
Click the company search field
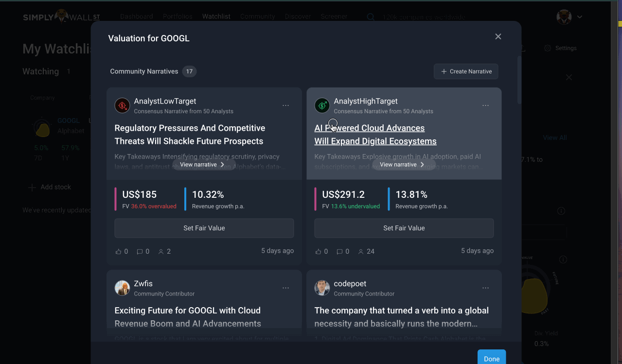(423, 17)
